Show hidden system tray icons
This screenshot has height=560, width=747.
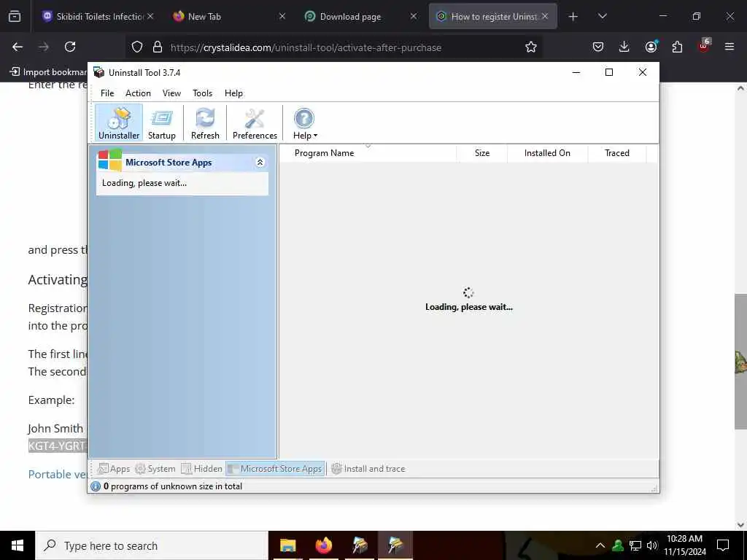[600, 545]
